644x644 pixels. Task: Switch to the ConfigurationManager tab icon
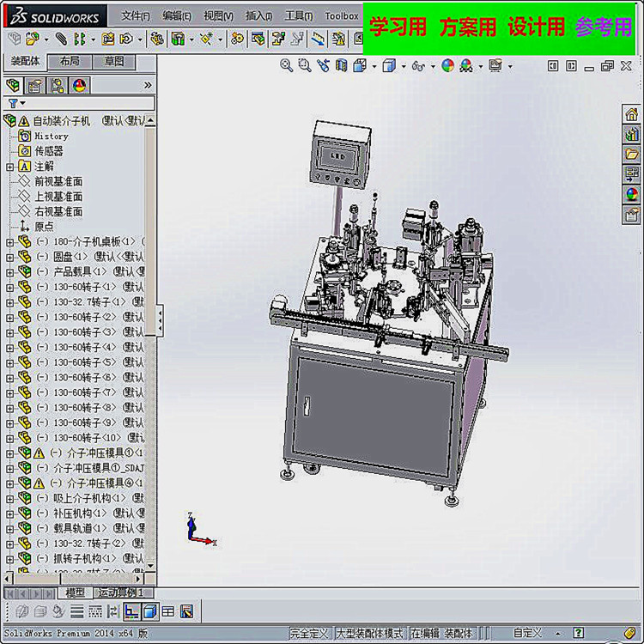click(58, 85)
